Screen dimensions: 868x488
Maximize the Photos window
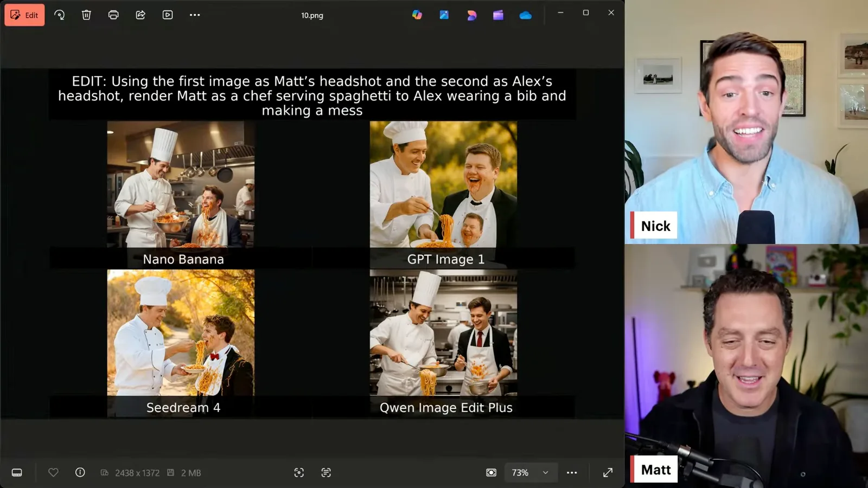(x=586, y=12)
